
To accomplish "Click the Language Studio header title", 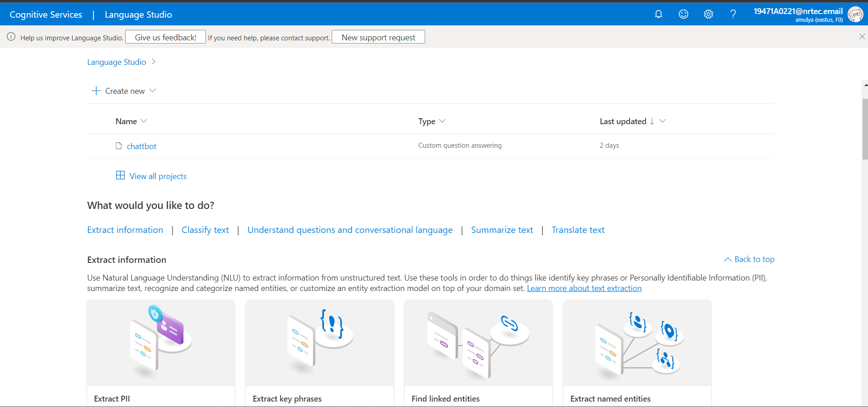I will [x=138, y=15].
